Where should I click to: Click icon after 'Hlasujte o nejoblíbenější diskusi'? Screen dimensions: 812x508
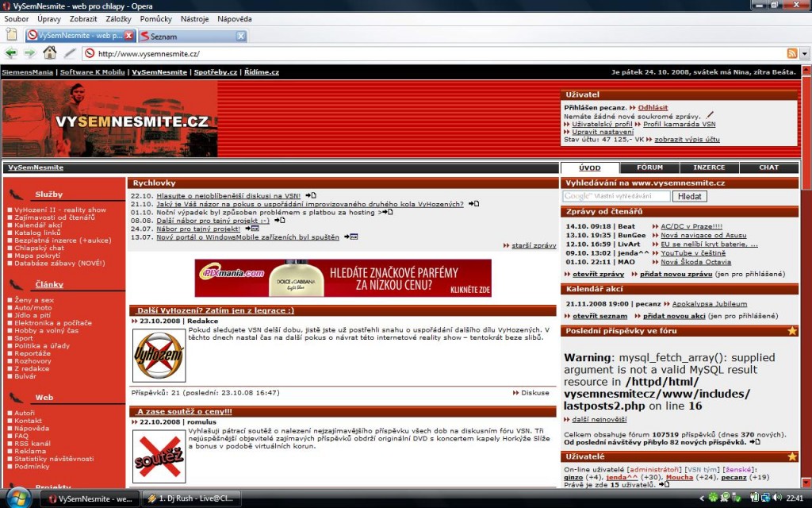pyautogui.click(x=310, y=195)
